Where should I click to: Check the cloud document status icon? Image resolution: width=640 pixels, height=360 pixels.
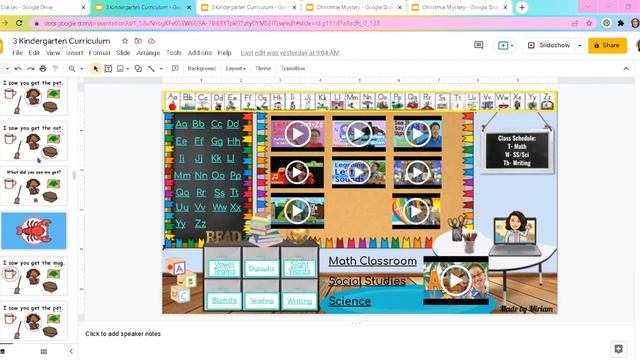click(151, 41)
